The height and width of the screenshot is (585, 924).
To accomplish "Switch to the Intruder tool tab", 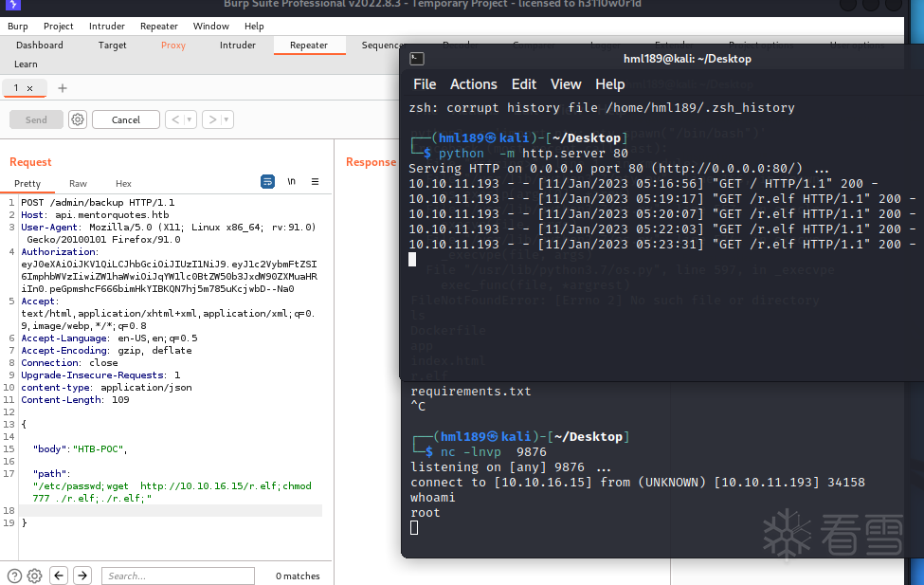I will 238,45.
